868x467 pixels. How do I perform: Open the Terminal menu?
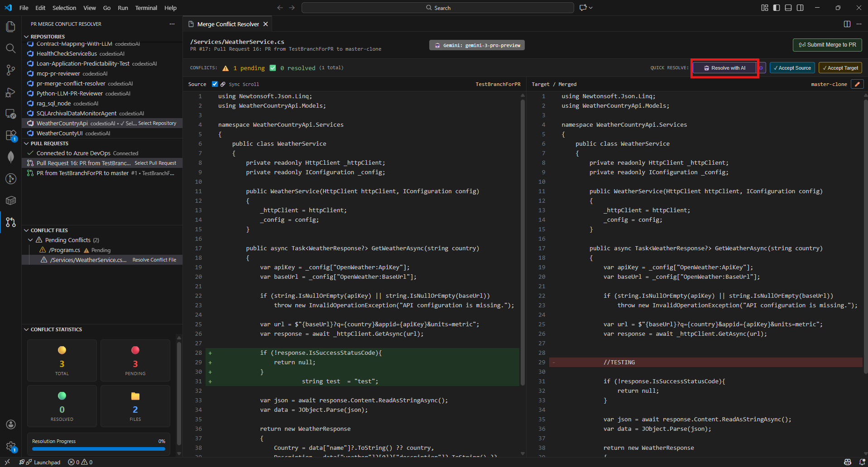(146, 8)
